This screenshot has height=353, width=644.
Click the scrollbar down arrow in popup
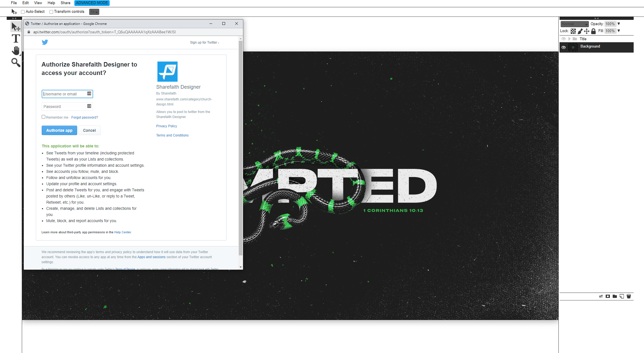240,267
